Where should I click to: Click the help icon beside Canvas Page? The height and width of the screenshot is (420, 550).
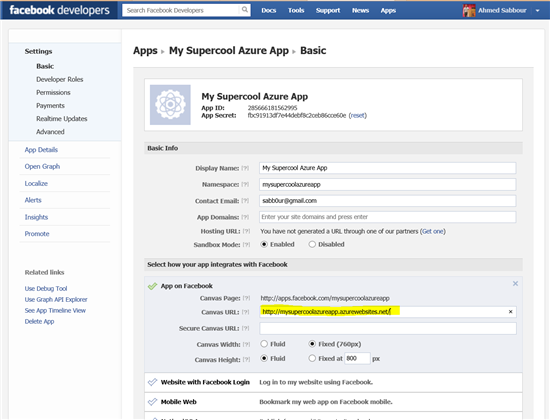point(246,298)
